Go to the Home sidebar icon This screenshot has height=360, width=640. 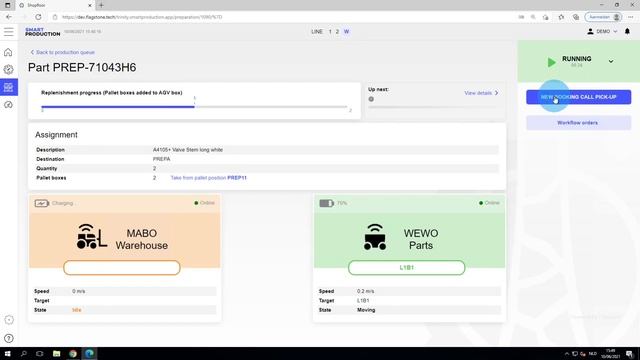point(8,52)
